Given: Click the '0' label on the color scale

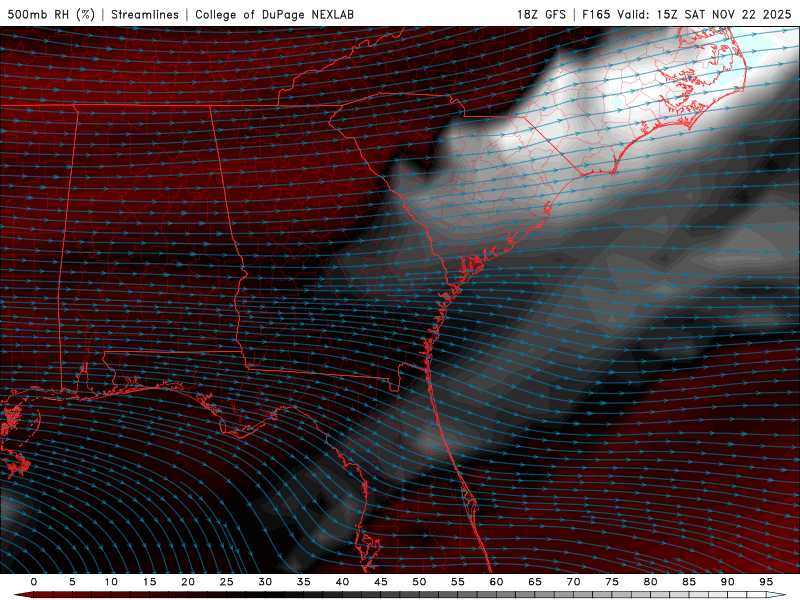Looking at the screenshot, I should tap(34, 582).
